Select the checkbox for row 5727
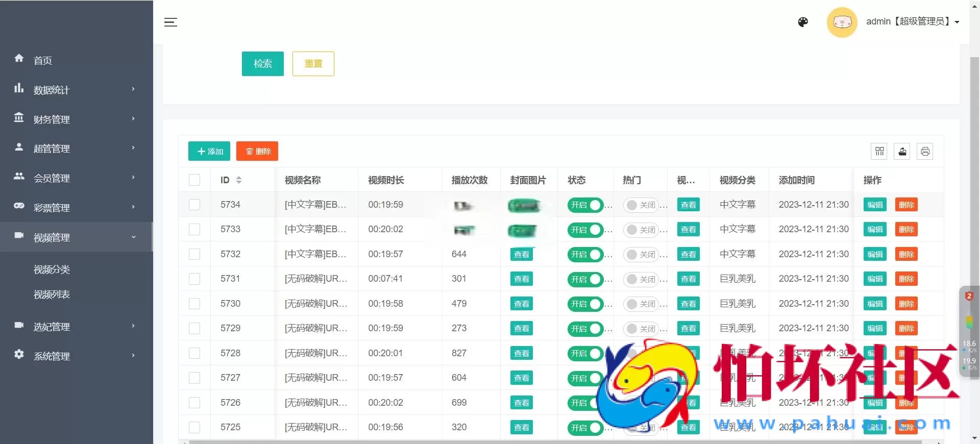The width and height of the screenshot is (980, 444). click(x=194, y=378)
